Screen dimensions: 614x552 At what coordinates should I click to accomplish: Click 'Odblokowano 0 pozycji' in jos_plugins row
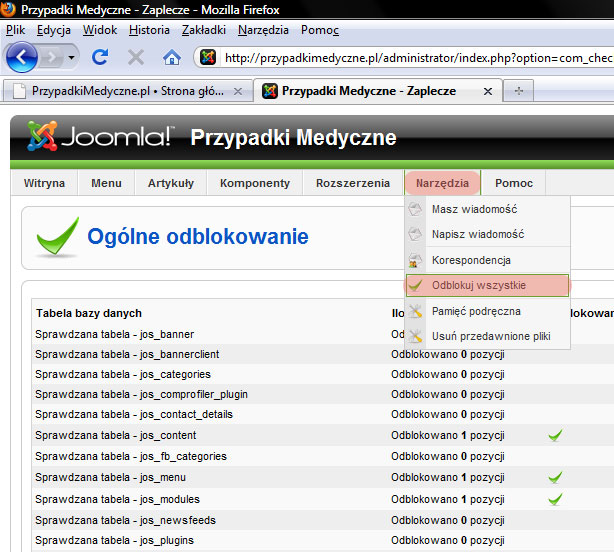[x=448, y=541]
